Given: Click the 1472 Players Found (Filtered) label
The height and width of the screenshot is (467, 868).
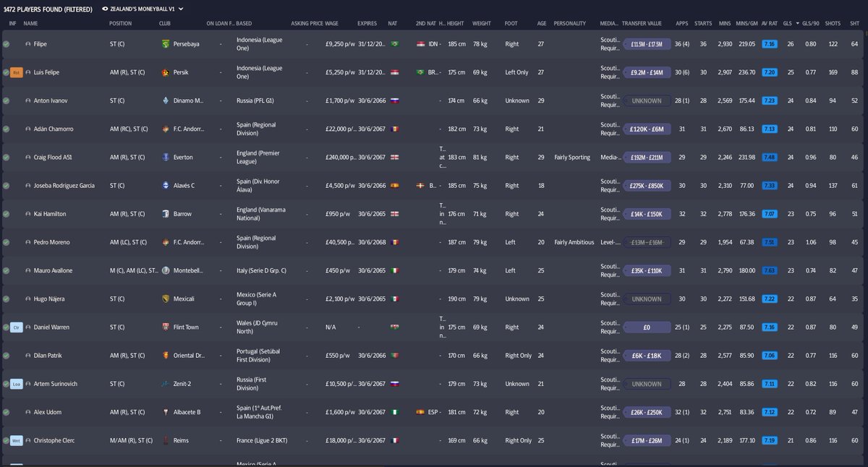Looking at the screenshot, I should [x=48, y=9].
